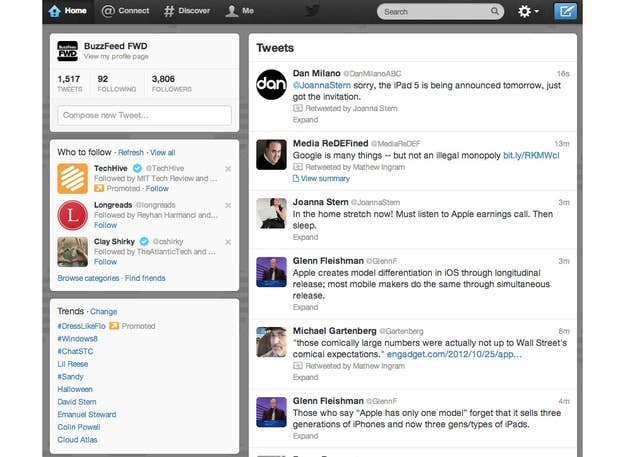Open Find friends link

coord(145,278)
